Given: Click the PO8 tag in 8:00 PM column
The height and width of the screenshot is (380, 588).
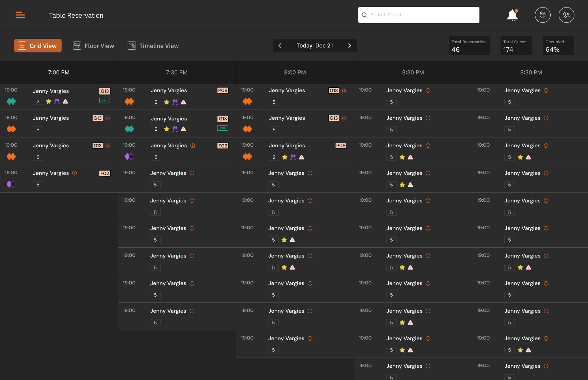Looking at the screenshot, I should (341, 146).
